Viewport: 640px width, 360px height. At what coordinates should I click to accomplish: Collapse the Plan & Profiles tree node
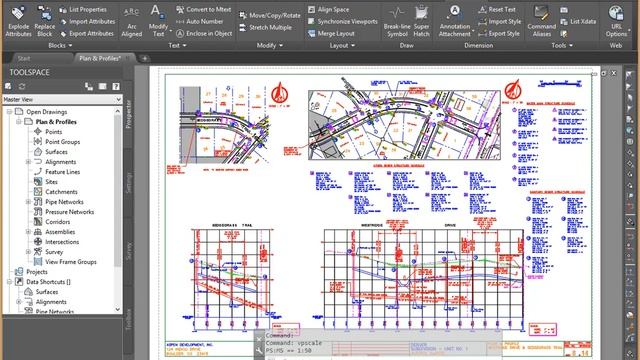[19, 122]
